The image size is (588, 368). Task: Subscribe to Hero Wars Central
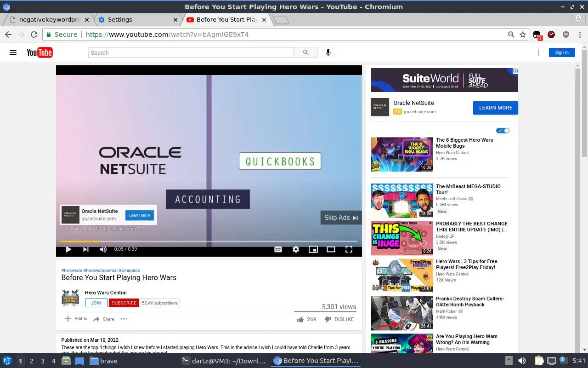tap(124, 303)
